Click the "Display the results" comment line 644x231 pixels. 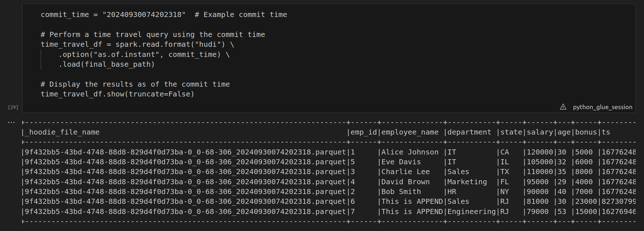pyautogui.click(x=135, y=84)
